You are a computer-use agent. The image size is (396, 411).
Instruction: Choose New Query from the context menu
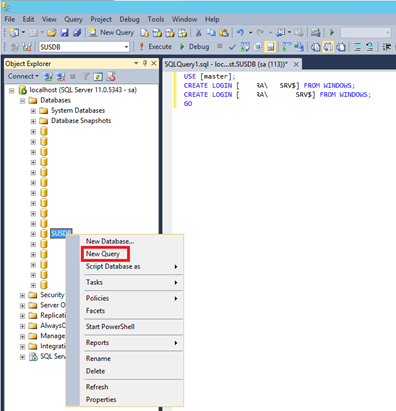click(x=103, y=254)
